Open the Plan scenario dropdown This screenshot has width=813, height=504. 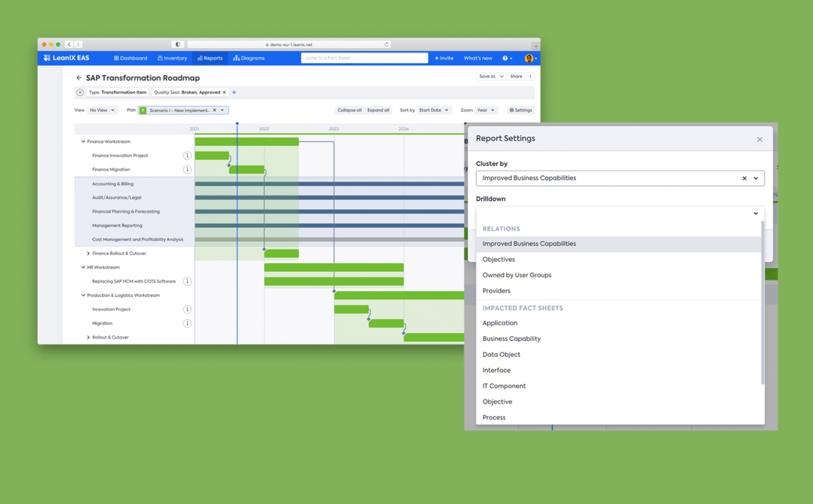(x=223, y=110)
